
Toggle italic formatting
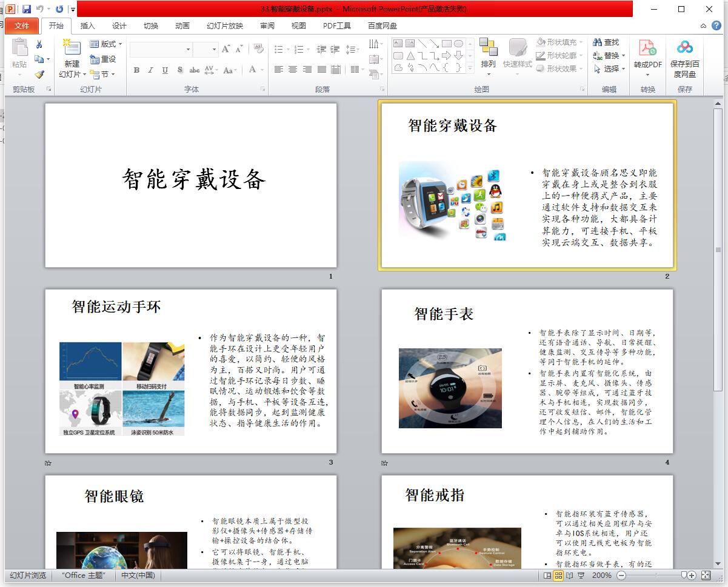[150, 70]
